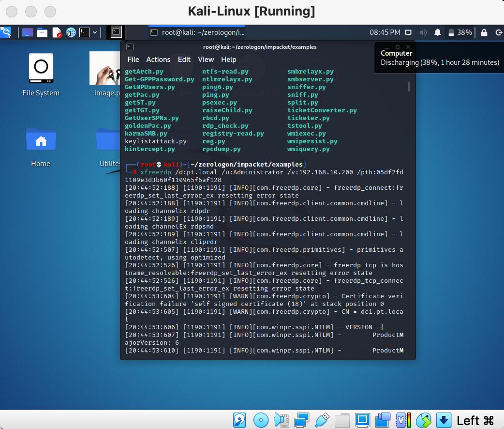Click the 08:45 PM panel clock
Screen dimensions: 504x429
click(385, 32)
